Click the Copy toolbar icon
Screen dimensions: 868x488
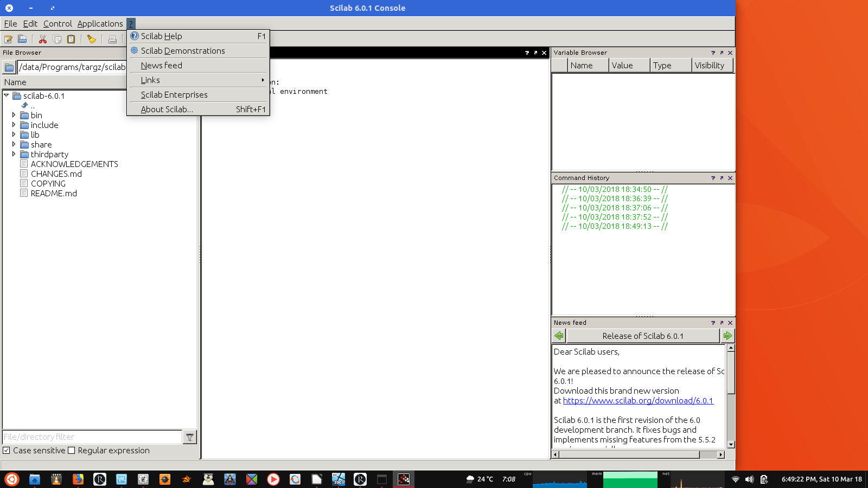pos(57,39)
